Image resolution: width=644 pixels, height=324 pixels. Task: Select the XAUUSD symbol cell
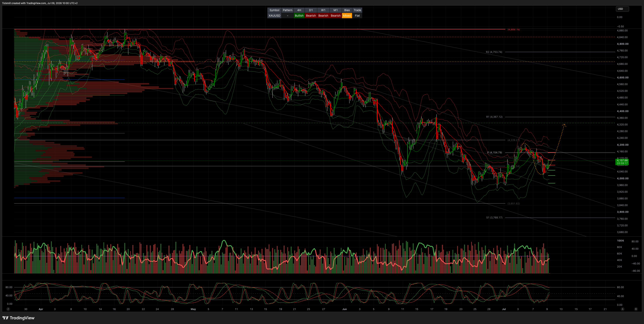click(274, 15)
